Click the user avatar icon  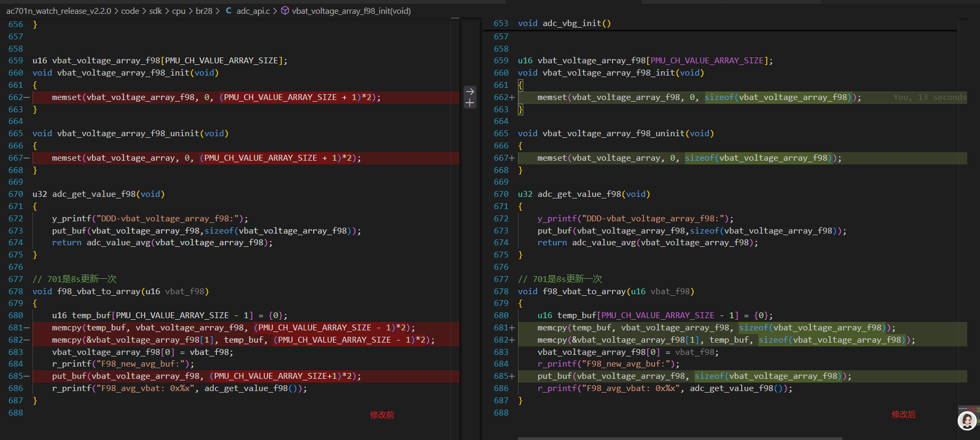tap(967, 420)
